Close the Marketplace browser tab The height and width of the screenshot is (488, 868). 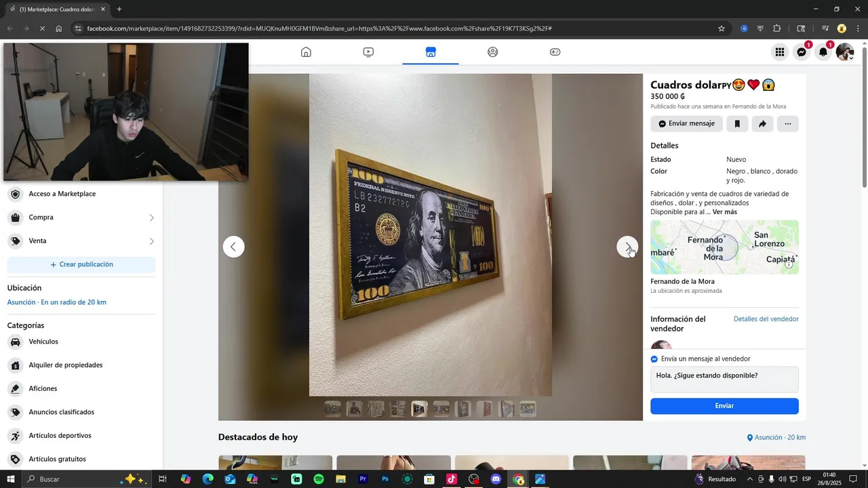coord(103,9)
